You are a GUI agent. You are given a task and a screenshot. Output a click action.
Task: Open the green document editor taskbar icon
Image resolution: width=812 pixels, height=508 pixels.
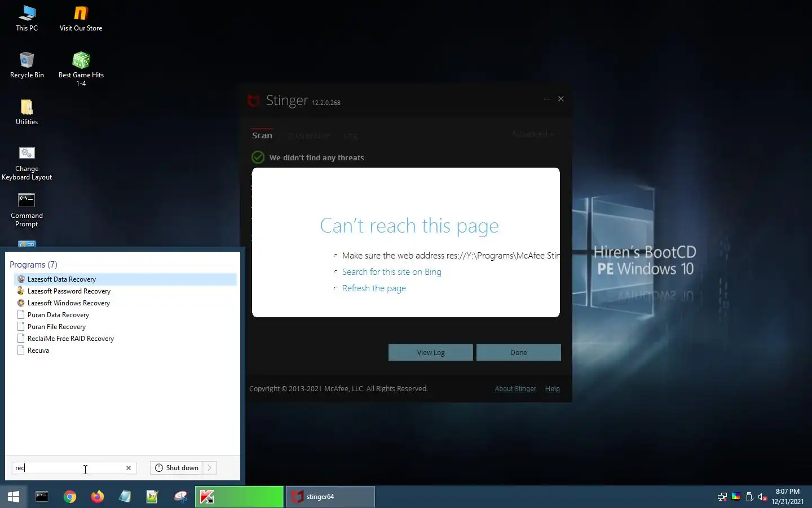click(152, 497)
